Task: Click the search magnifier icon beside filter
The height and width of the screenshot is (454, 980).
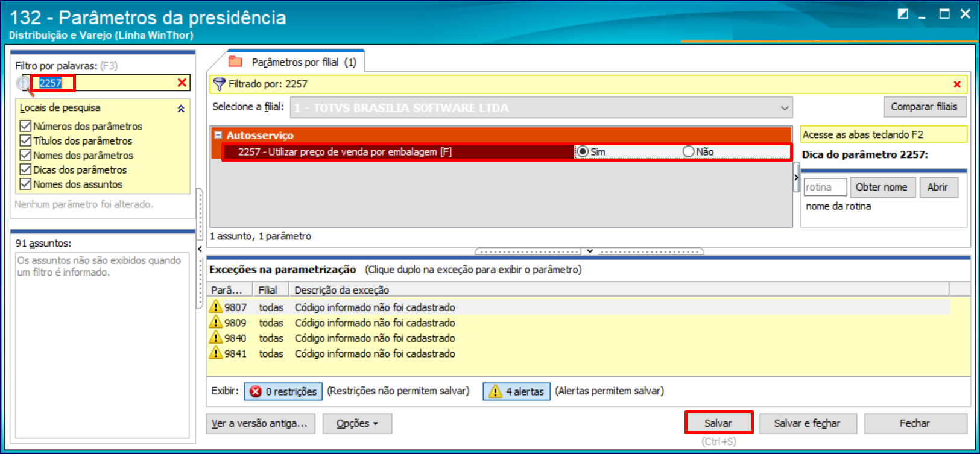Action: coord(24,84)
